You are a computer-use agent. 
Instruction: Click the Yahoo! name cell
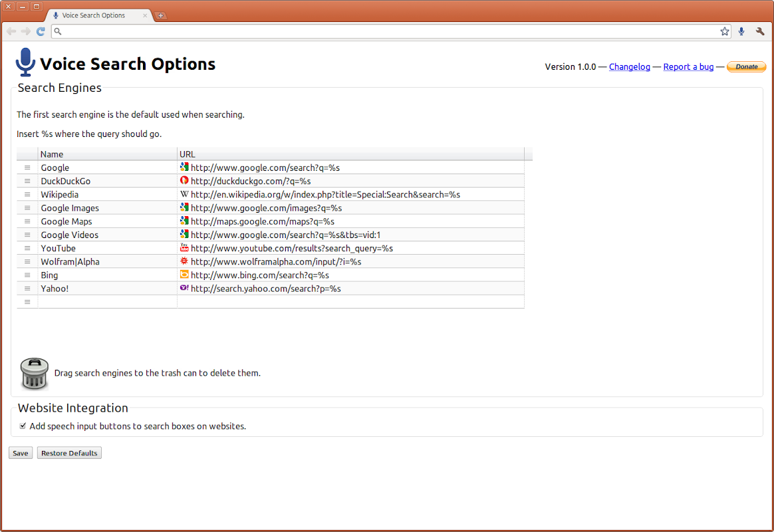(107, 289)
